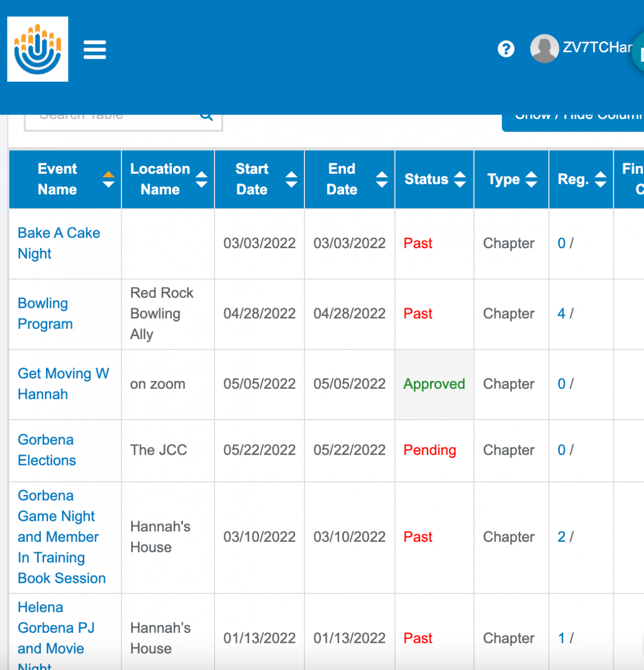Select the Pending status for Gorbena Elections

click(x=430, y=450)
